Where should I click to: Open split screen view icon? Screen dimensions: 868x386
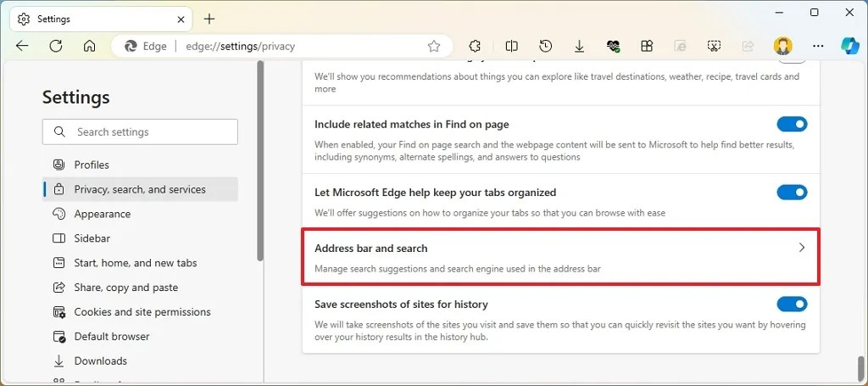(x=511, y=47)
